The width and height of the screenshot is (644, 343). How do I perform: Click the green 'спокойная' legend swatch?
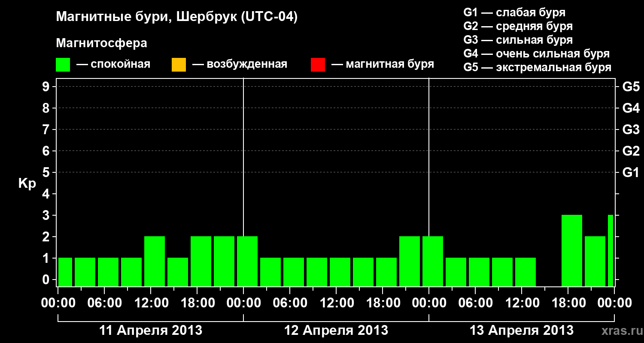[x=63, y=65]
